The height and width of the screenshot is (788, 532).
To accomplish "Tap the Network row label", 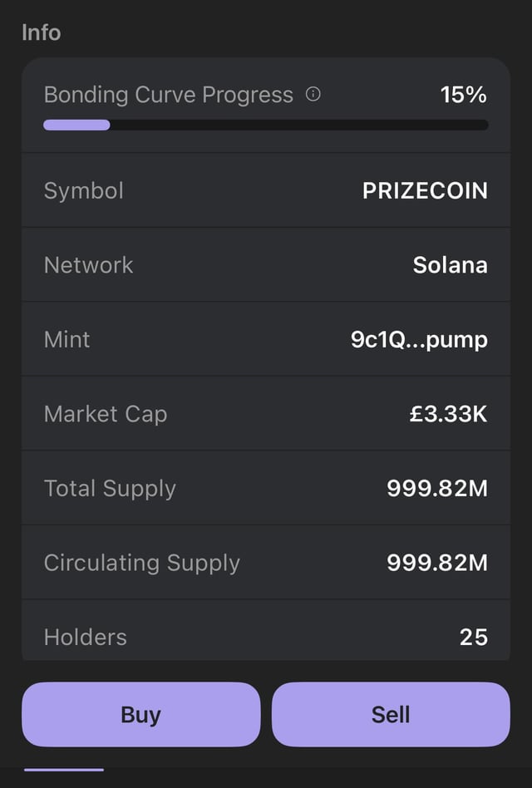I will tap(88, 265).
